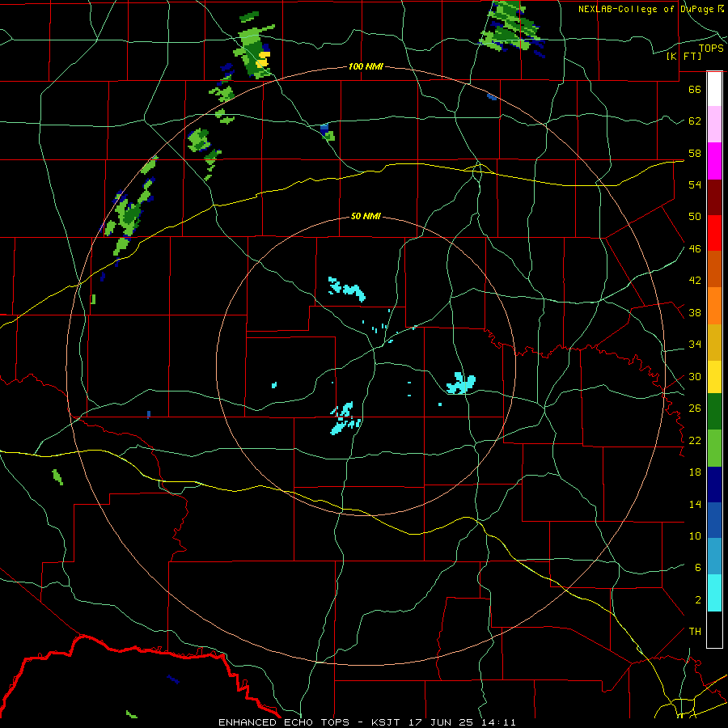The width and height of the screenshot is (728, 728).
Task: Click the KSJT station identifier
Action: pyautogui.click(x=387, y=722)
